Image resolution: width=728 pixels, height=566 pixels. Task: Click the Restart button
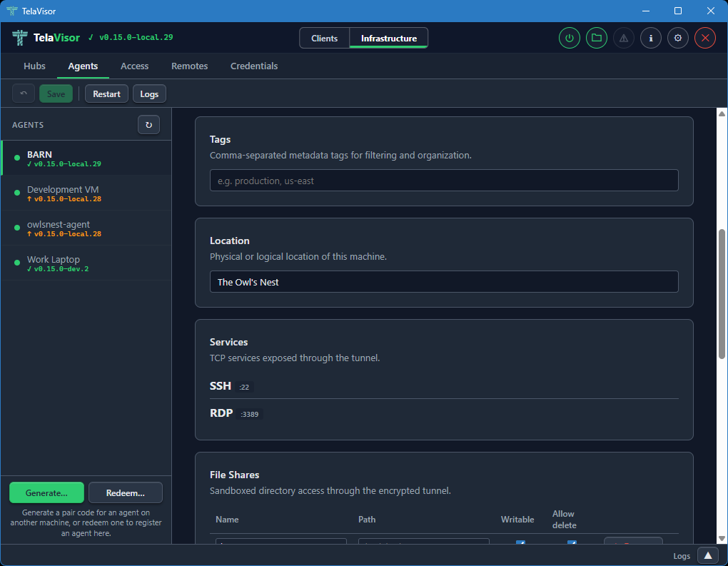pyautogui.click(x=106, y=94)
